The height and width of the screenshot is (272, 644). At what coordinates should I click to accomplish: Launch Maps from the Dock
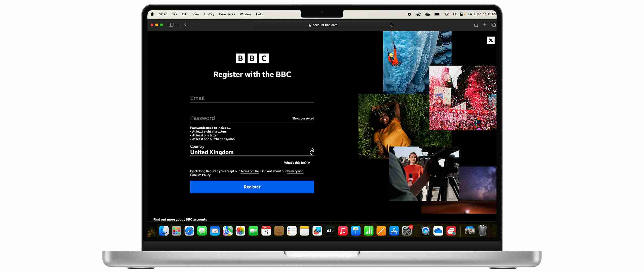(228, 231)
